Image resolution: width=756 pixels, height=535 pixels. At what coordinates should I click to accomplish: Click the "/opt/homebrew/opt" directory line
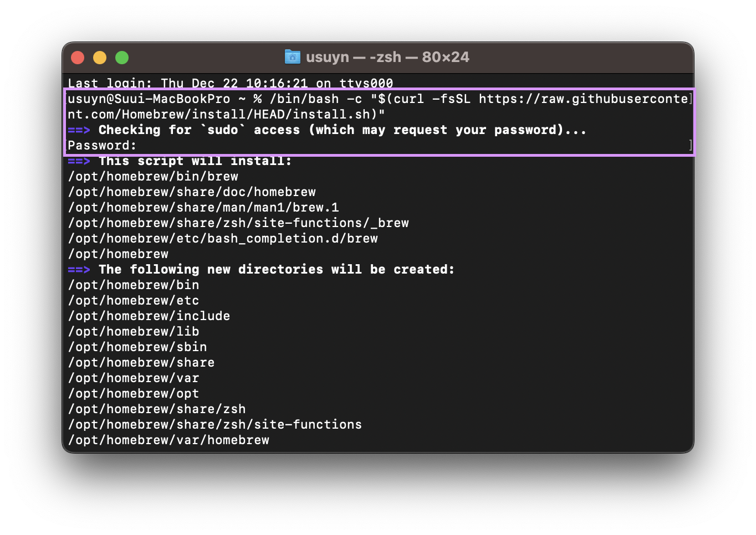pyautogui.click(x=134, y=394)
